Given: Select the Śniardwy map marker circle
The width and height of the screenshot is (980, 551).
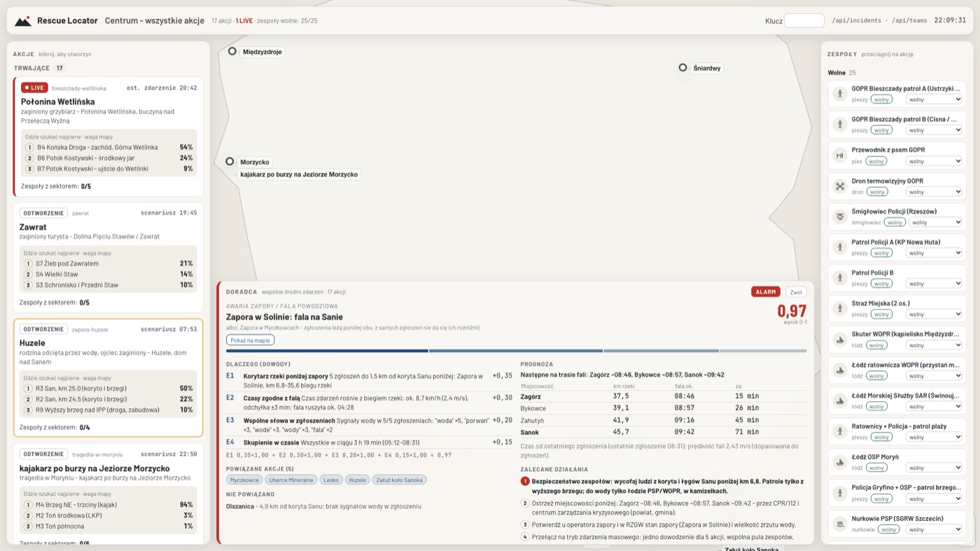Looking at the screenshot, I should (x=682, y=68).
